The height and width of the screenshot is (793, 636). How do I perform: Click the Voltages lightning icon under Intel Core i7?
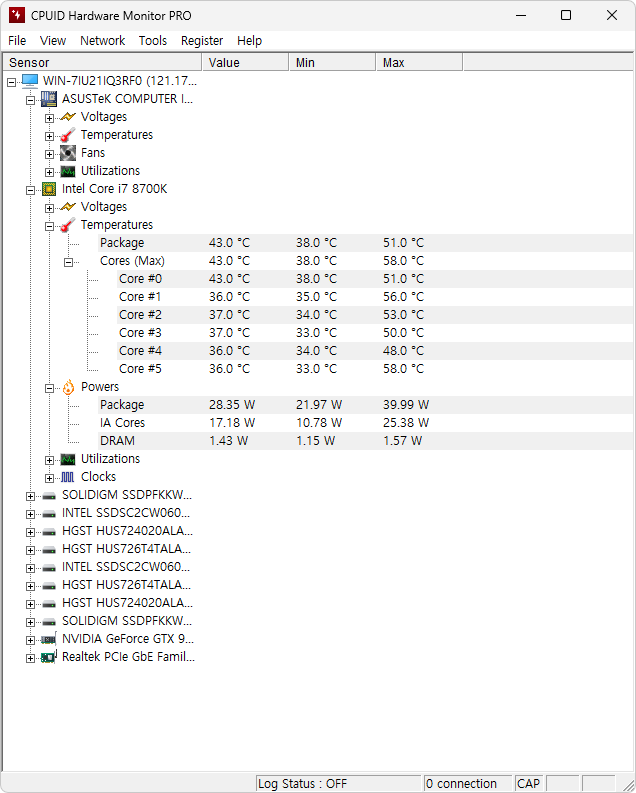68,207
